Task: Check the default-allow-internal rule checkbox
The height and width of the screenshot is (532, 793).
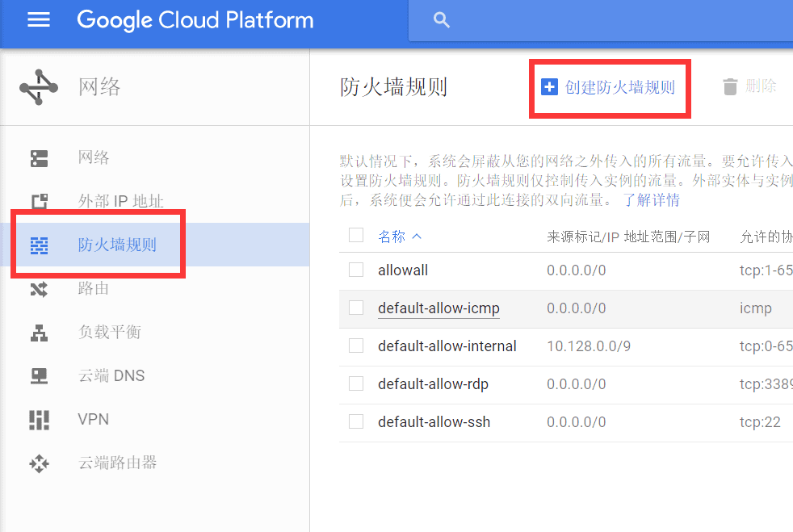Action: (356, 346)
